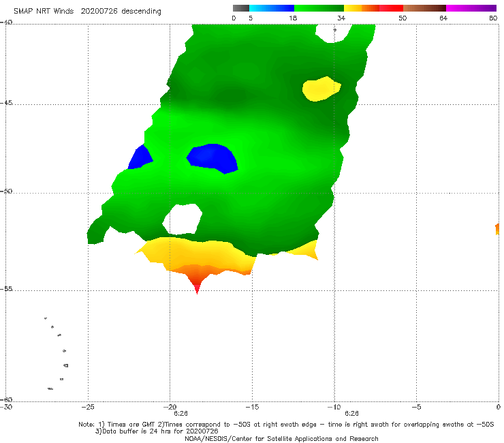
Task: Click the '-60' latitude axis label
Action: [6, 399]
